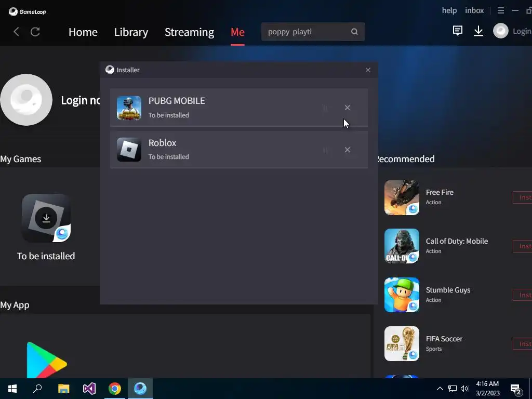Open the hamburger menu icon
The width and height of the screenshot is (532, 399).
[501, 10]
